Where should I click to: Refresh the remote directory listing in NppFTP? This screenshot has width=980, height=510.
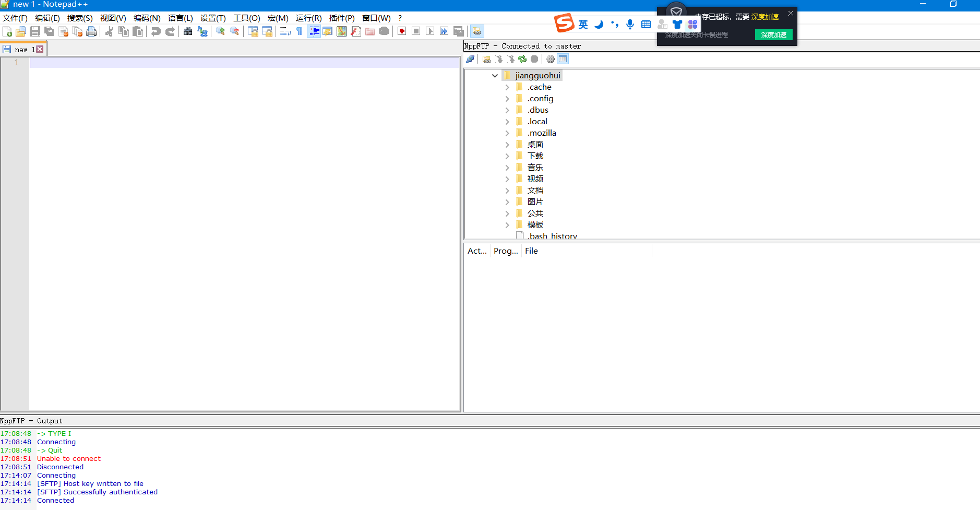click(523, 59)
